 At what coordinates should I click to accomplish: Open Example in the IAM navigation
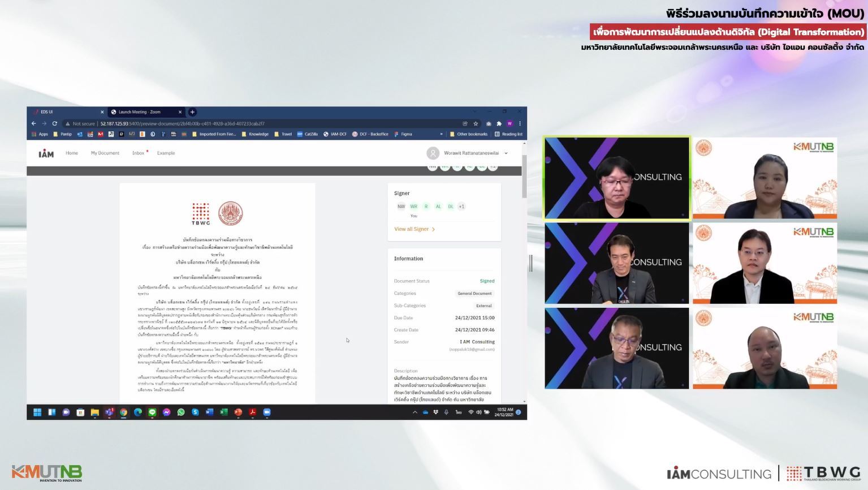tap(166, 153)
